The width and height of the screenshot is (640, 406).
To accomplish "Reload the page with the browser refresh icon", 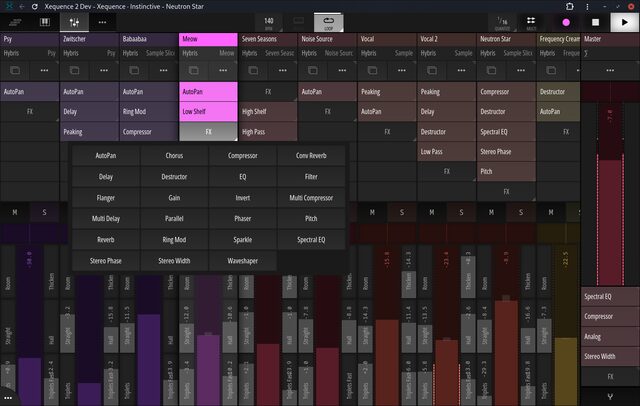I will pyautogui.click(x=35, y=7).
